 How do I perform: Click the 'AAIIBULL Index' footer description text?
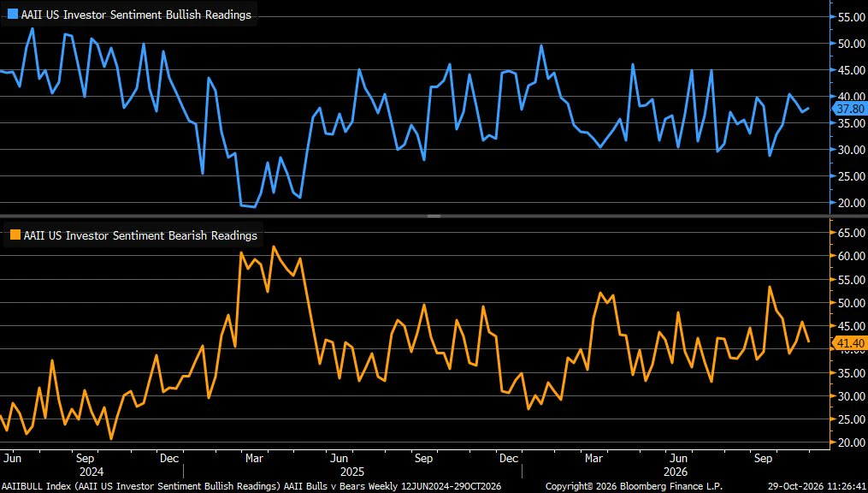tap(251, 486)
